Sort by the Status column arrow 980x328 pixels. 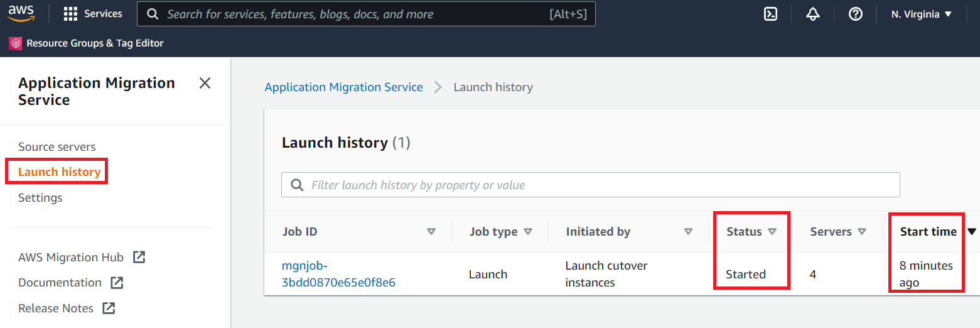(772, 232)
